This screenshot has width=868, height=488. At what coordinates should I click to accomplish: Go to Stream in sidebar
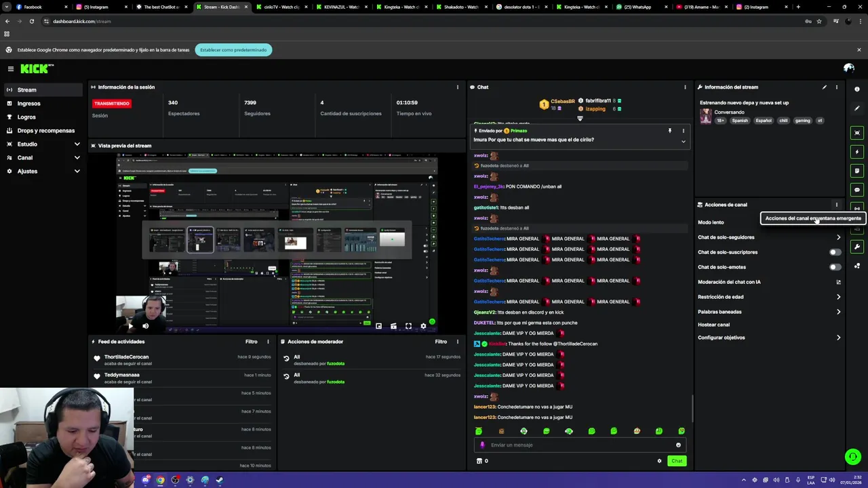(42, 90)
